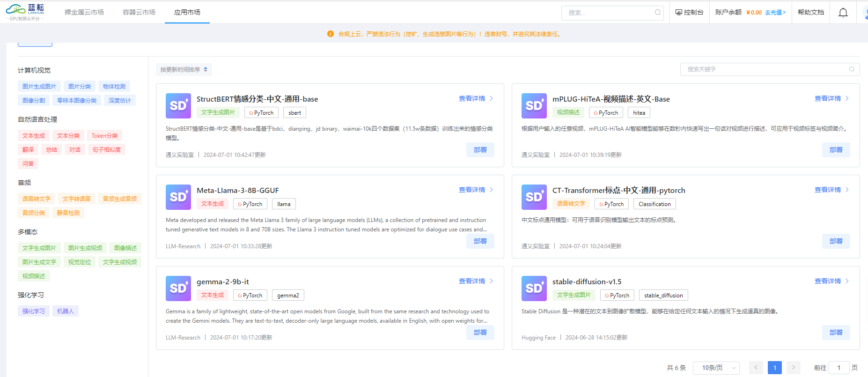Open the 控制台 console
This screenshot has width=868, height=377.
pos(689,13)
